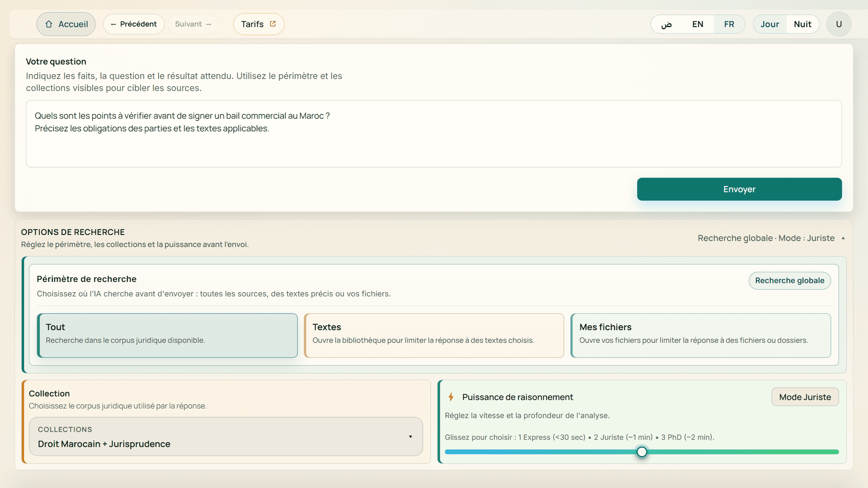Collapse search options via Recherche globale summary

click(x=771, y=238)
